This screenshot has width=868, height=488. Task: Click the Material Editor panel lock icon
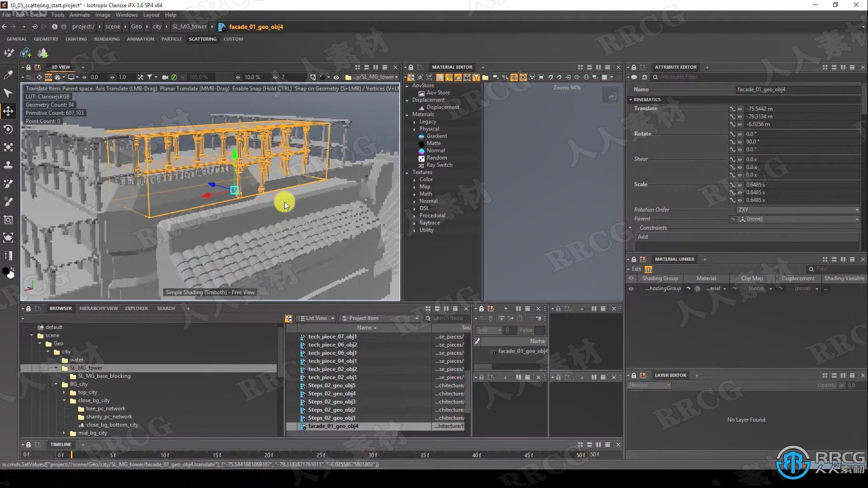click(x=411, y=67)
